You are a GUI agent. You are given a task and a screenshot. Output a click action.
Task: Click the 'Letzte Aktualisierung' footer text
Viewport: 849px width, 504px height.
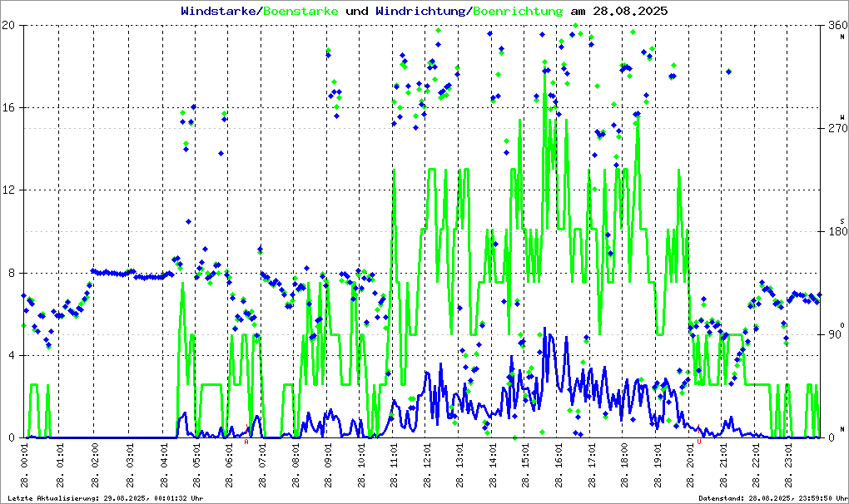(105, 498)
